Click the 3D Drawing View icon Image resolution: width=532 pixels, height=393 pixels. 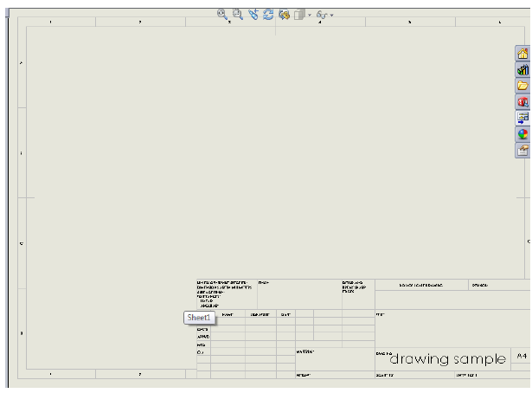click(284, 14)
